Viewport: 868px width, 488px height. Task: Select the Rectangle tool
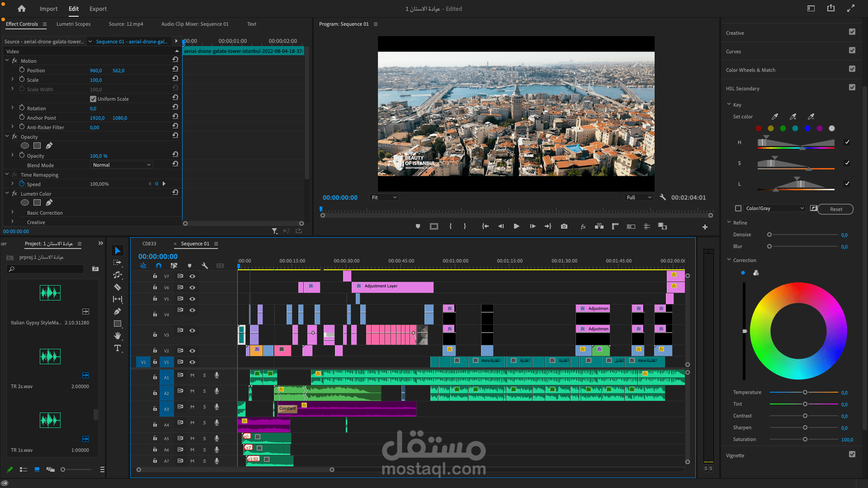coord(118,324)
